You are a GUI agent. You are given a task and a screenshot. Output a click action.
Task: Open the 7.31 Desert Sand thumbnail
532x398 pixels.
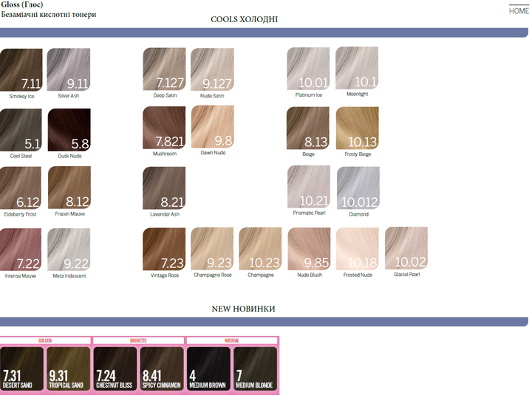point(21,368)
